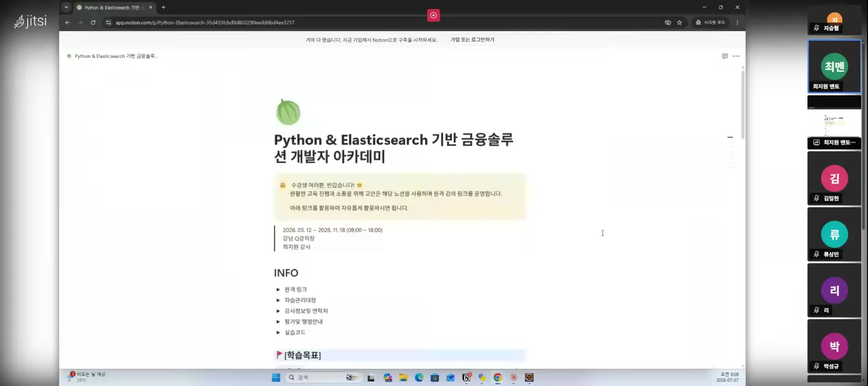The height and width of the screenshot is (386, 868).
Task: Click the Jitsi logo
Action: tap(31, 21)
